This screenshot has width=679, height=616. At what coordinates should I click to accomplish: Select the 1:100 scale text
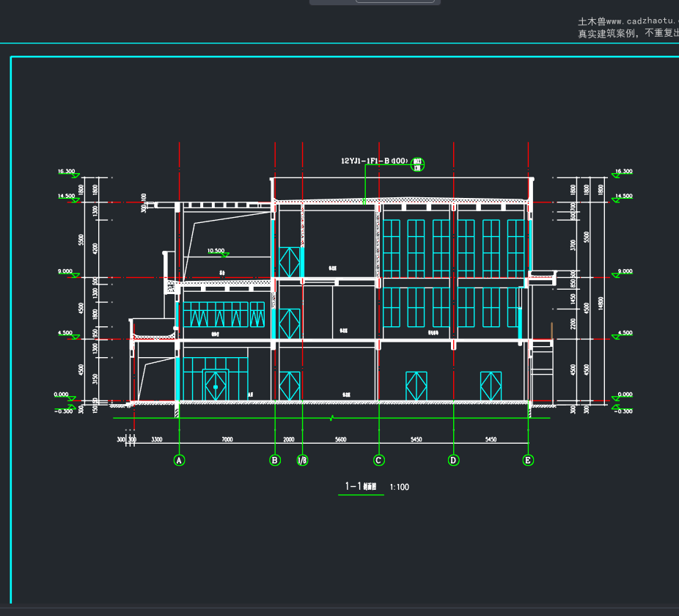point(399,487)
